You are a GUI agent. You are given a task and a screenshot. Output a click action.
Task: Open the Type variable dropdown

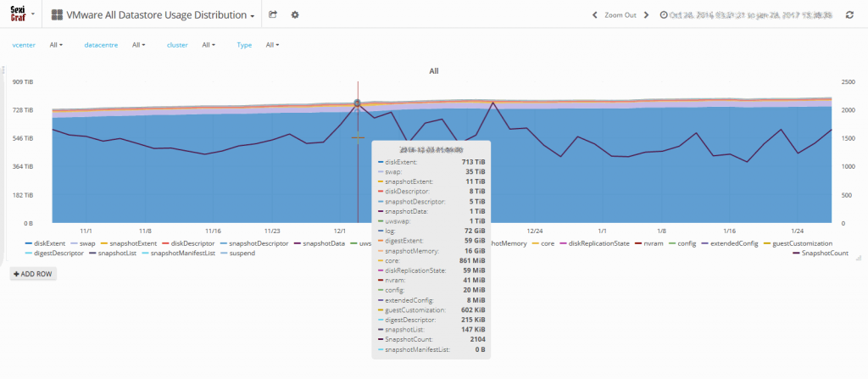[x=272, y=45]
